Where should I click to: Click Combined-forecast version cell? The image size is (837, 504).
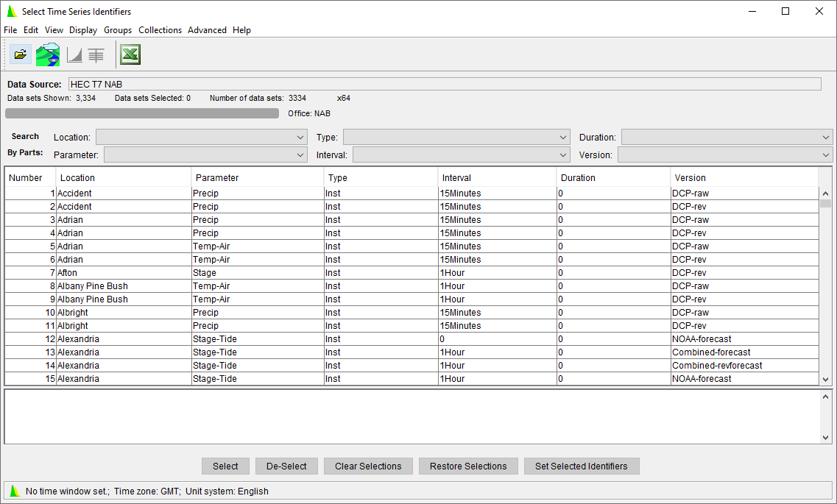click(x=744, y=352)
